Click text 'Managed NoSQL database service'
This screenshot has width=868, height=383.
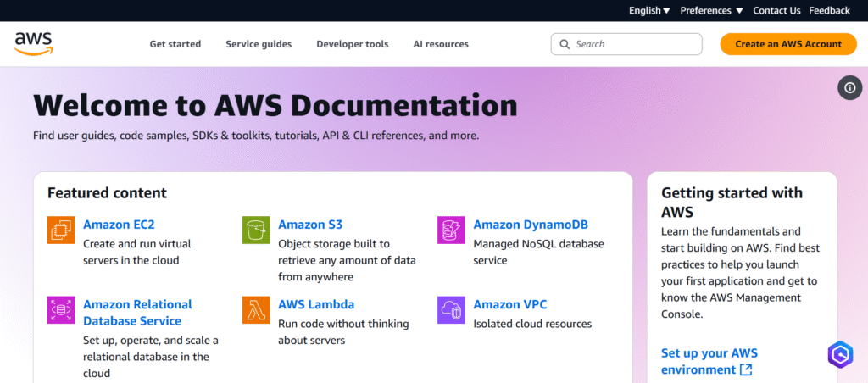coord(538,252)
